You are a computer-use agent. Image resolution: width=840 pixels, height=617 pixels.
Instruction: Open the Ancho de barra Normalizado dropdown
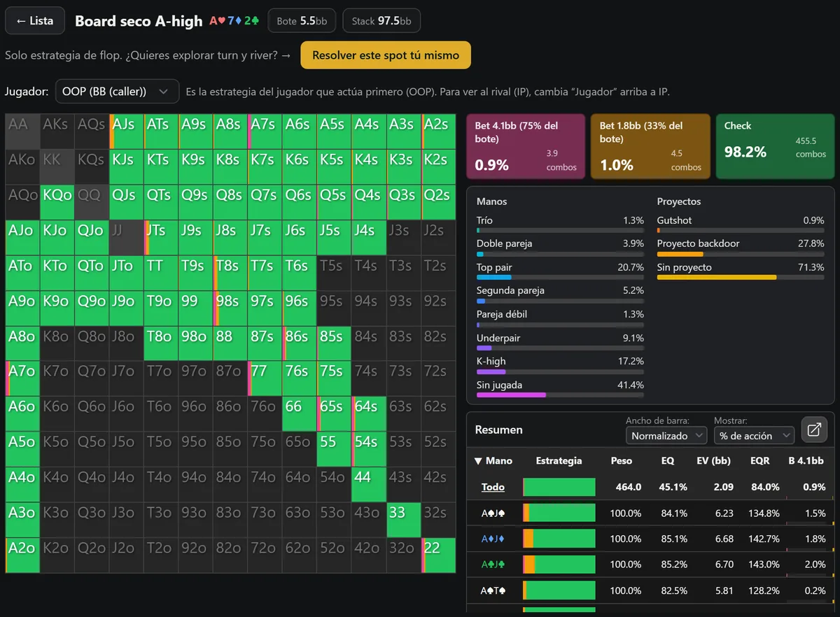667,436
